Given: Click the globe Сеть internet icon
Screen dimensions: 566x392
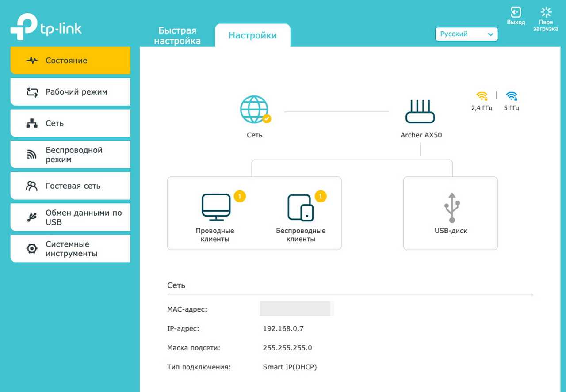Looking at the screenshot, I should [254, 110].
